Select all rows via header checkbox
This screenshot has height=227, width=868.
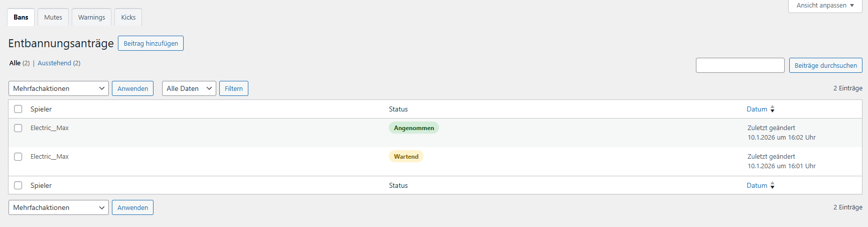click(x=18, y=109)
